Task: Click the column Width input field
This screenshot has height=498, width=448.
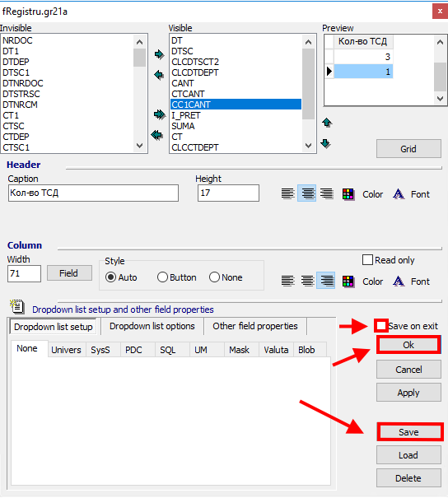Action: tap(24, 273)
